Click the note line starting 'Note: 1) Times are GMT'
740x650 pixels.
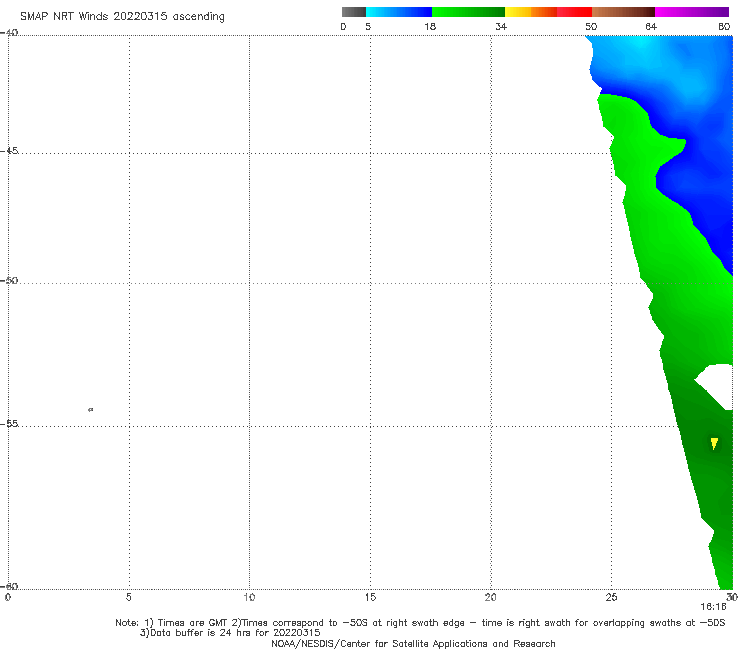coord(420,623)
